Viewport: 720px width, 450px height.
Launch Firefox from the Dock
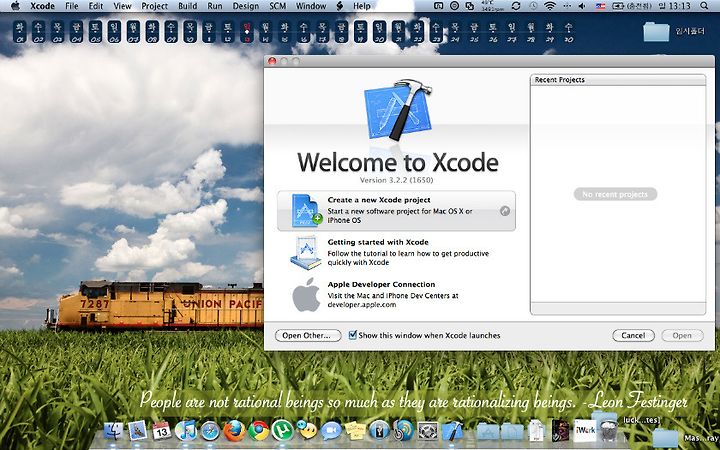tap(234, 431)
